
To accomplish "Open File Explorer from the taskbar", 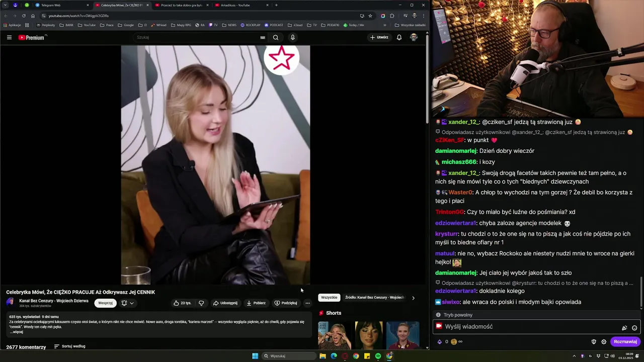I will (x=323, y=356).
